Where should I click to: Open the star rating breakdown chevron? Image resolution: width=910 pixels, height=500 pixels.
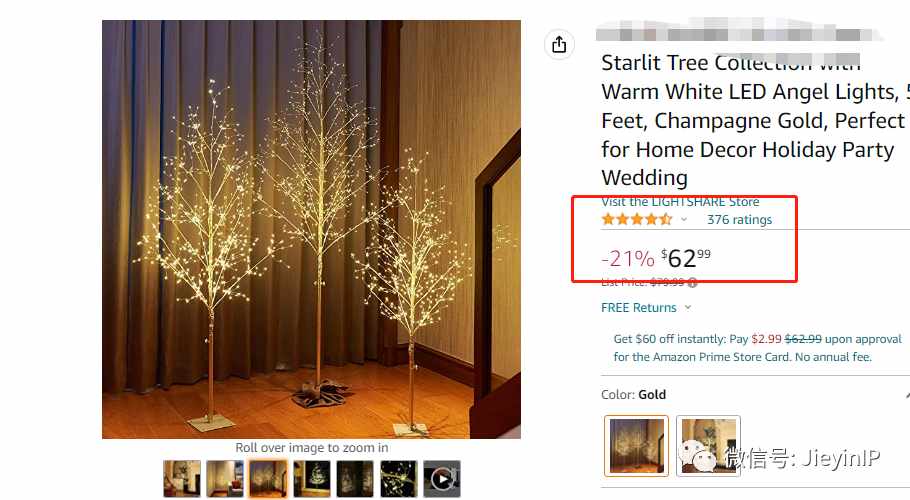[x=684, y=219]
